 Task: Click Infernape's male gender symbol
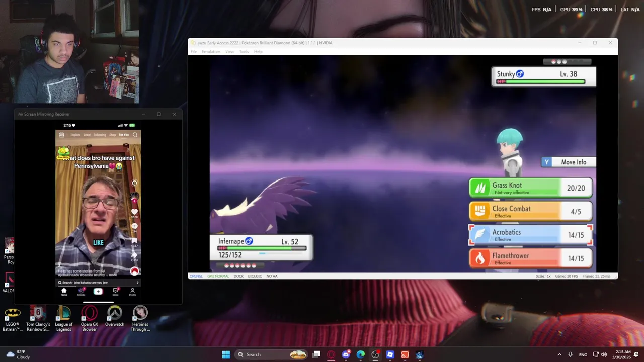click(x=249, y=241)
